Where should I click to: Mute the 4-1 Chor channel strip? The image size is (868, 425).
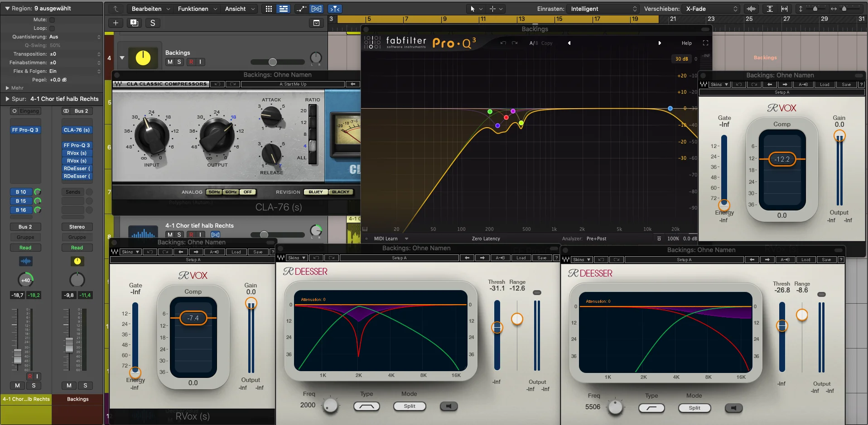17,386
